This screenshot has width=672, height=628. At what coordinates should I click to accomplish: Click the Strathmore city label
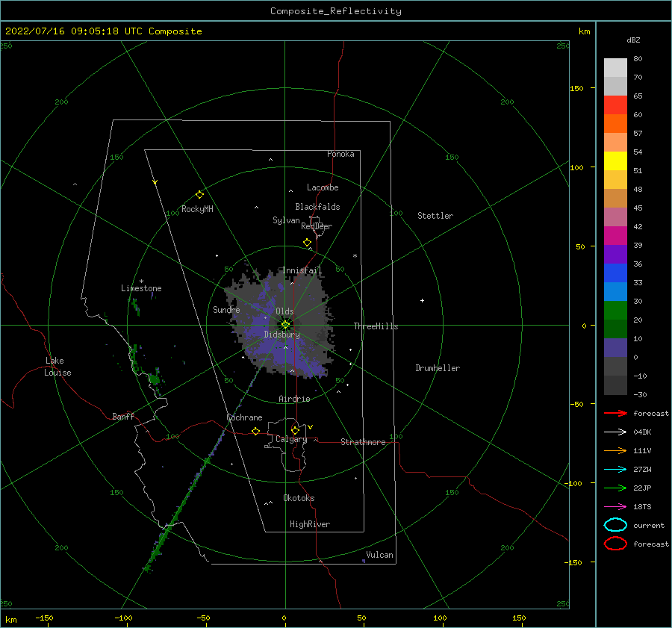(363, 442)
